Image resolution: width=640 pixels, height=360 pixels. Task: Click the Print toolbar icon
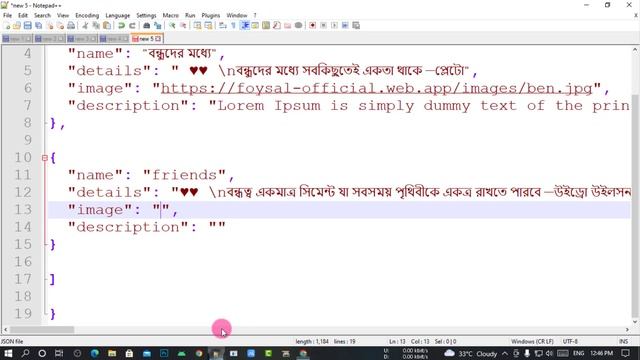tap(71, 26)
